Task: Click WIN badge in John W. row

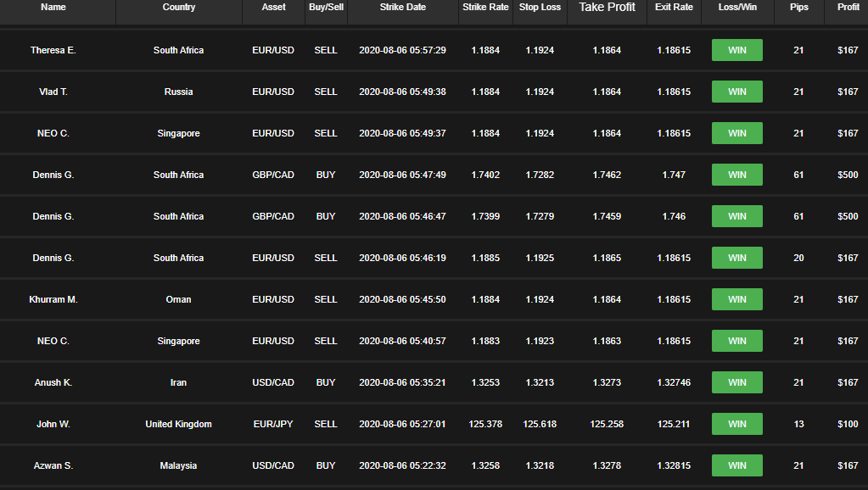Action: (736, 424)
